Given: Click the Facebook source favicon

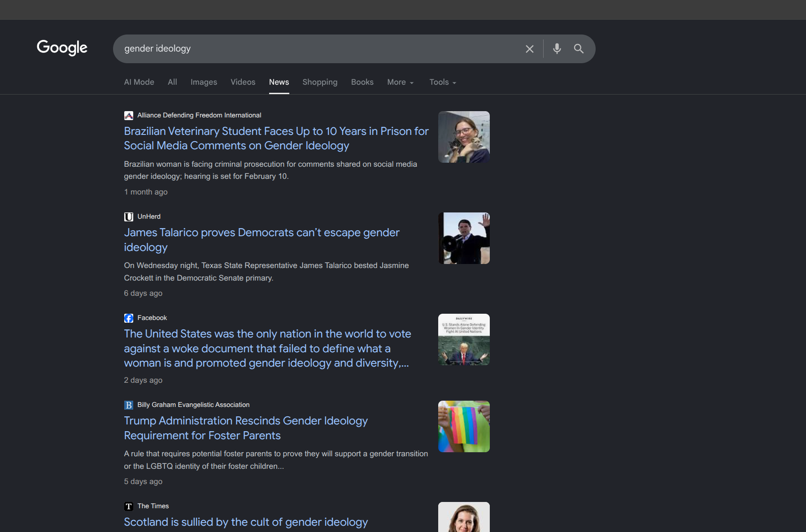Looking at the screenshot, I should tap(129, 318).
